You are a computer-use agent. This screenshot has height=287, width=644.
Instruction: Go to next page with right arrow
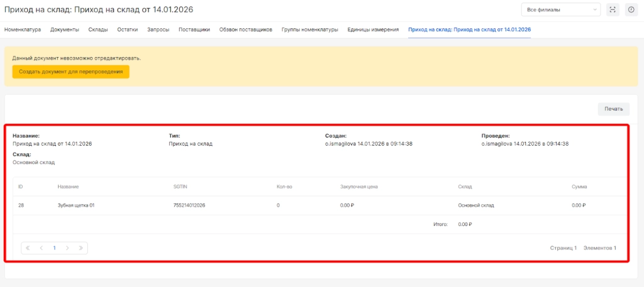click(x=67, y=248)
